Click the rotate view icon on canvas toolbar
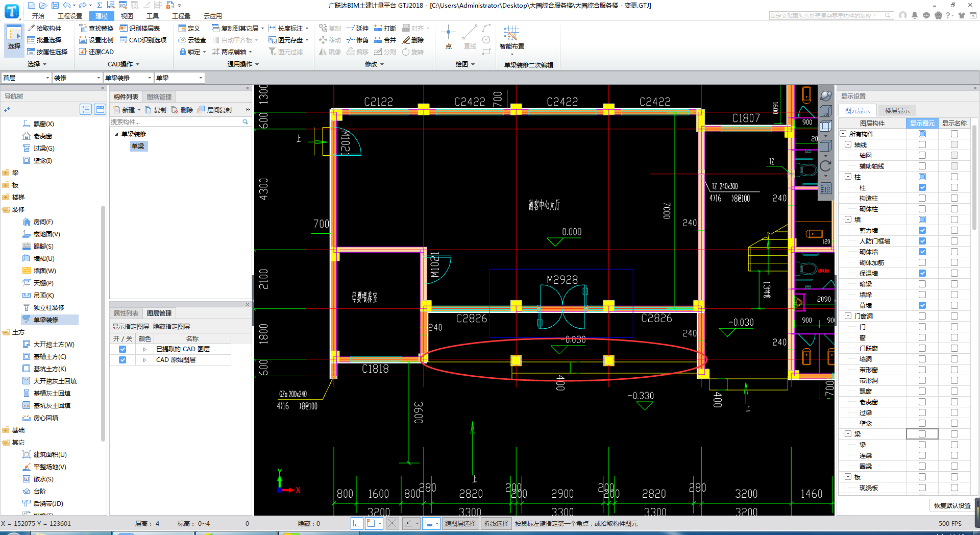Viewport: 980px width, 535px height. pyautogui.click(x=826, y=166)
